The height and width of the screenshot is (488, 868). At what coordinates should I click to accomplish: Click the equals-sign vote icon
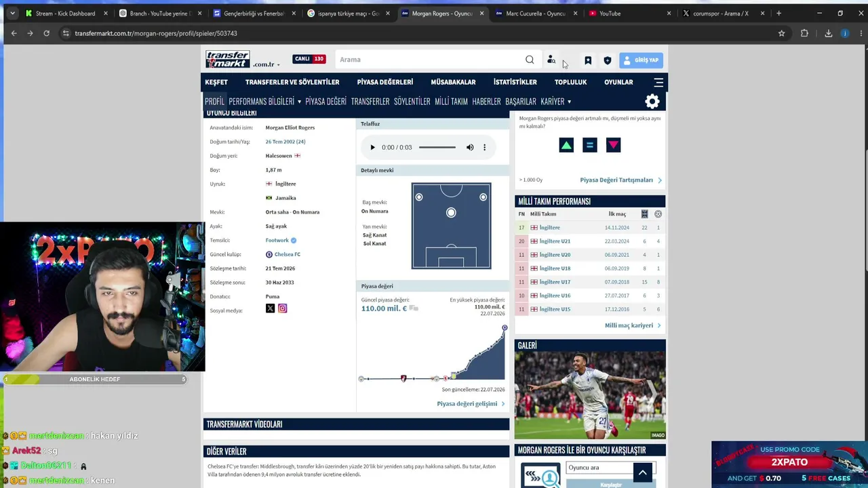click(590, 145)
